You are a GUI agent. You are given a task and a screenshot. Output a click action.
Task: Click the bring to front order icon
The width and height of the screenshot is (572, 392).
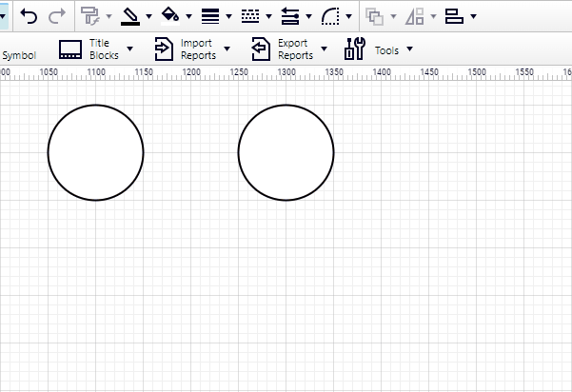point(375,16)
